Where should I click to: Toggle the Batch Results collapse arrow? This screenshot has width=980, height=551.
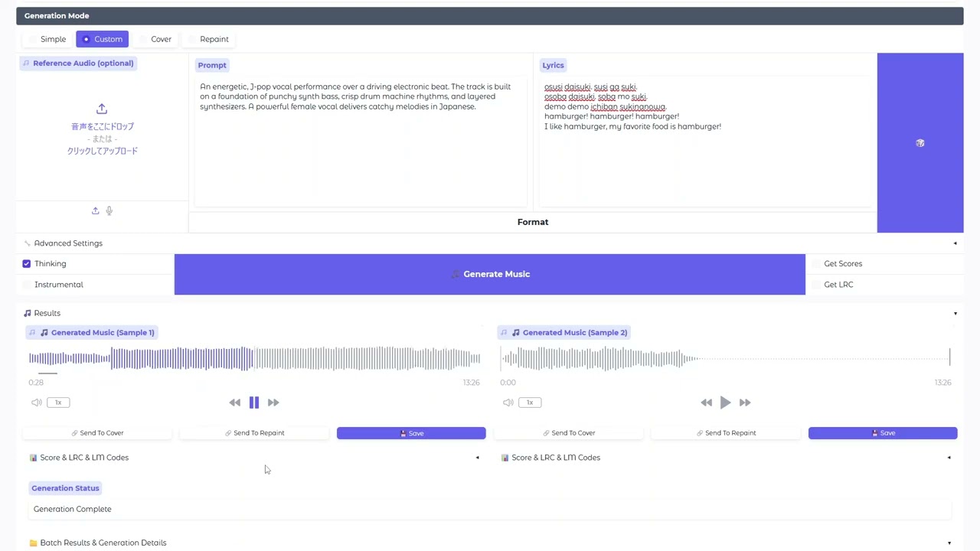pos(949,543)
